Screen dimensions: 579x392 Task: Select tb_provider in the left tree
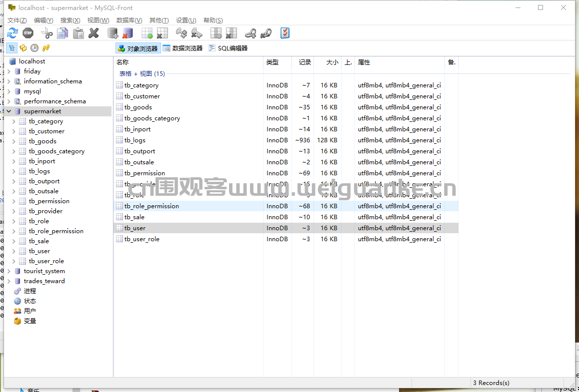(x=45, y=211)
